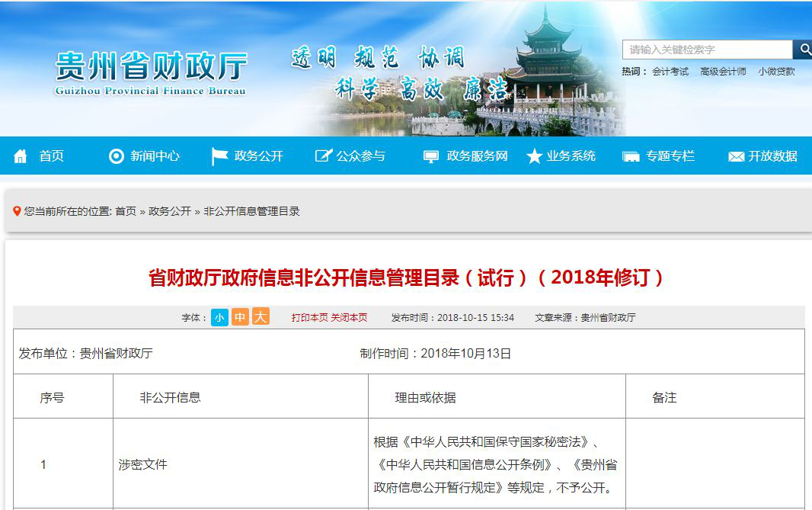Click the truck icon beside 专题专栏
This screenshot has height=510, width=812.
pos(631,156)
